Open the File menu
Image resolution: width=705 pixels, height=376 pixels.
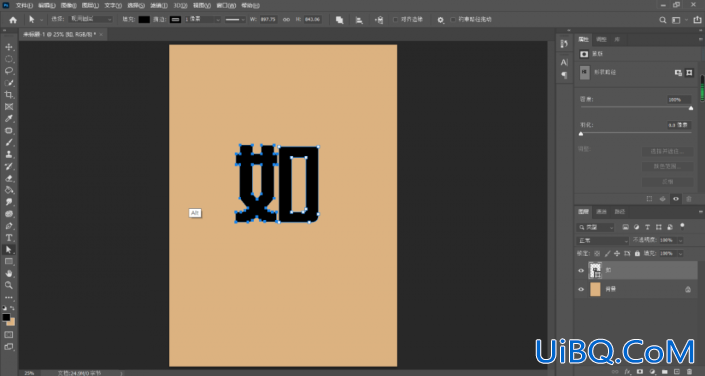[24, 6]
